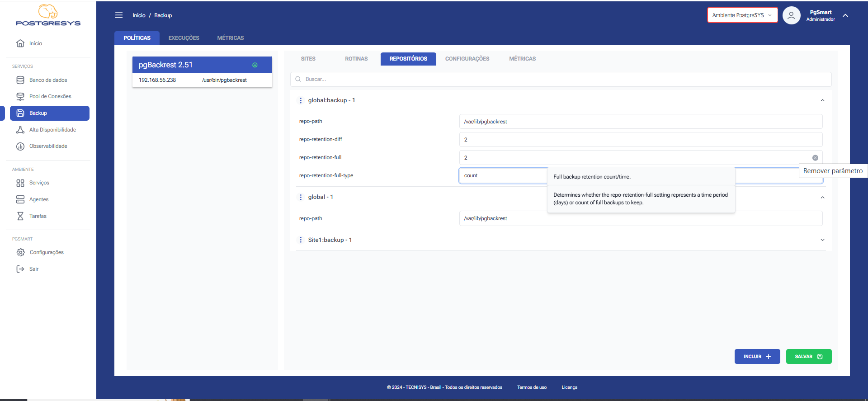This screenshot has width=868, height=401.
Task: Open the ROTINAS sub-tab
Action: pyautogui.click(x=356, y=59)
